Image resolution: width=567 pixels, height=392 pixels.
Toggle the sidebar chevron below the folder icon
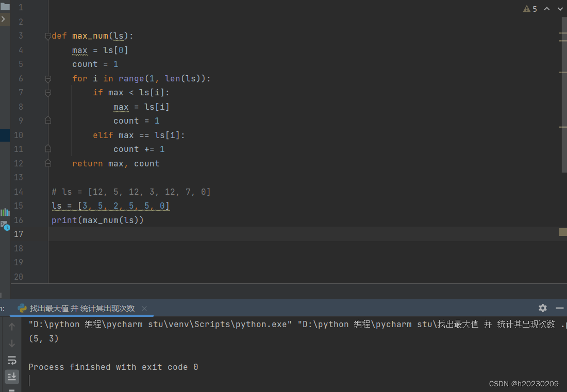4,19
